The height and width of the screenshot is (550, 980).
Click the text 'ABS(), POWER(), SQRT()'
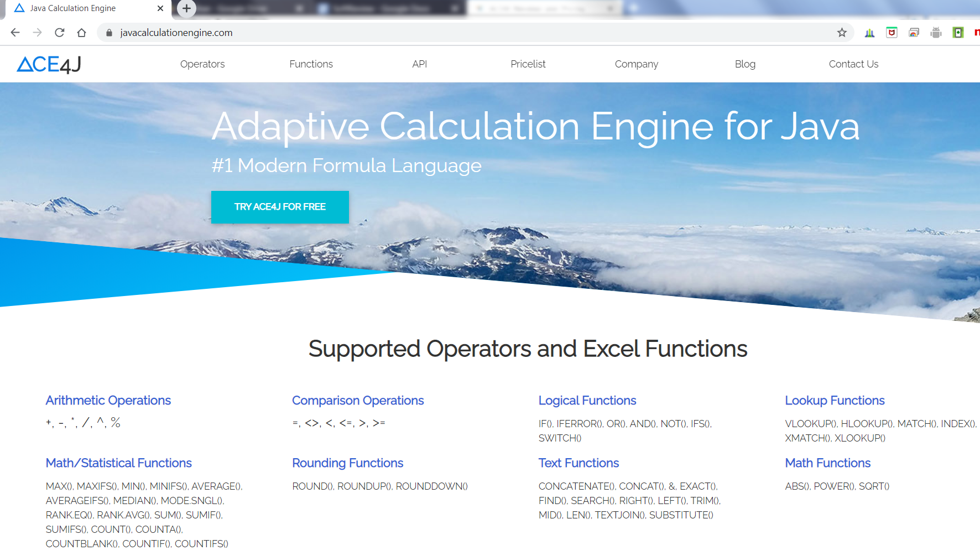pyautogui.click(x=837, y=486)
